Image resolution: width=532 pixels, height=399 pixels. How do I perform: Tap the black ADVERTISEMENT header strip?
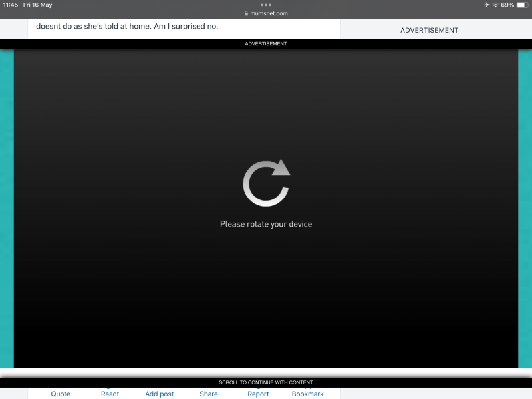click(266, 44)
